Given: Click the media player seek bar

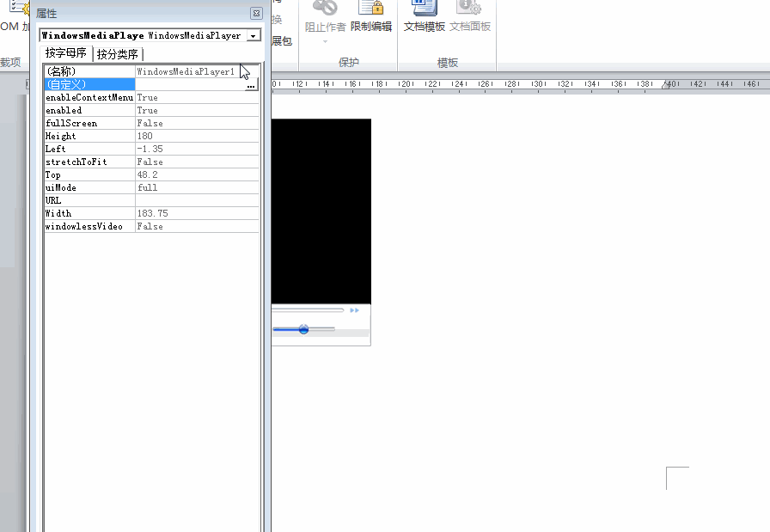Looking at the screenshot, I should coord(308,310).
